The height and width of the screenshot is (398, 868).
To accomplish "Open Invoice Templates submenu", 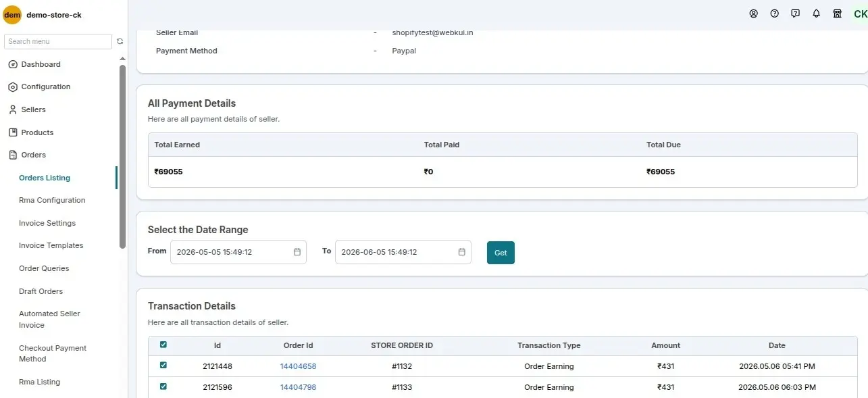I will (51, 245).
